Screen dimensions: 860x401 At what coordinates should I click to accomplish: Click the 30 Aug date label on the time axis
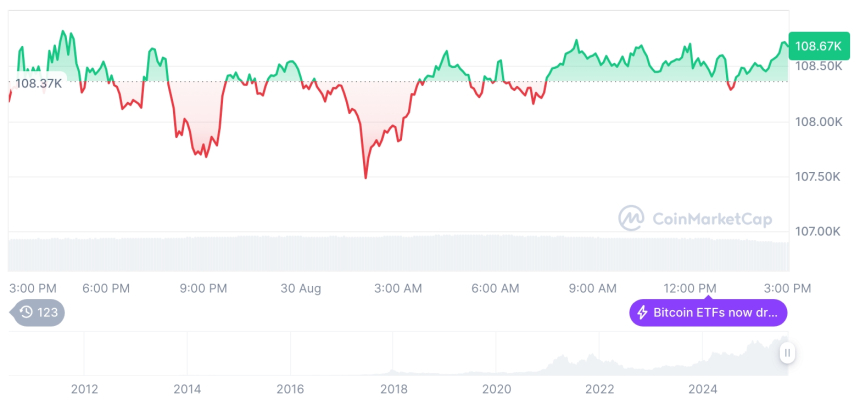click(x=301, y=288)
